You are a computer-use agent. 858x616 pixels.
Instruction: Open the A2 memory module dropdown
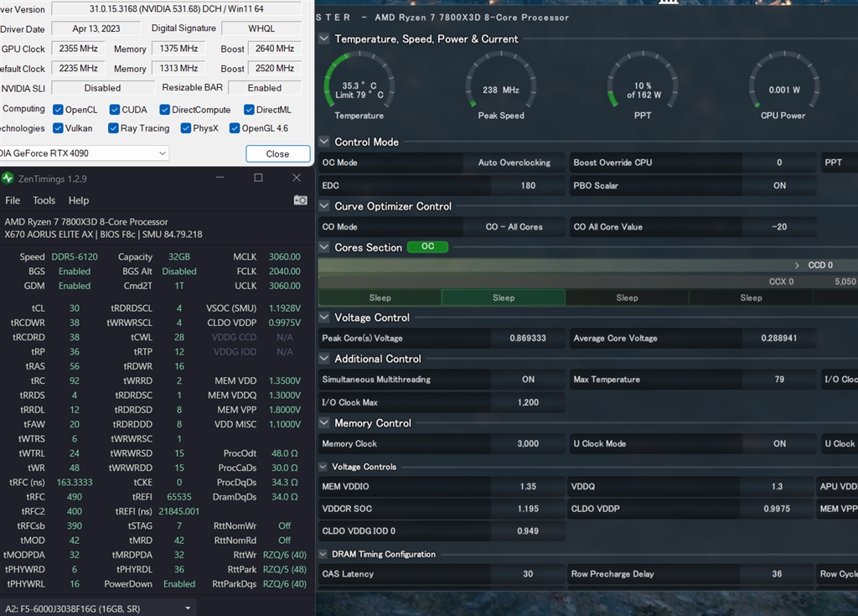tap(97, 608)
